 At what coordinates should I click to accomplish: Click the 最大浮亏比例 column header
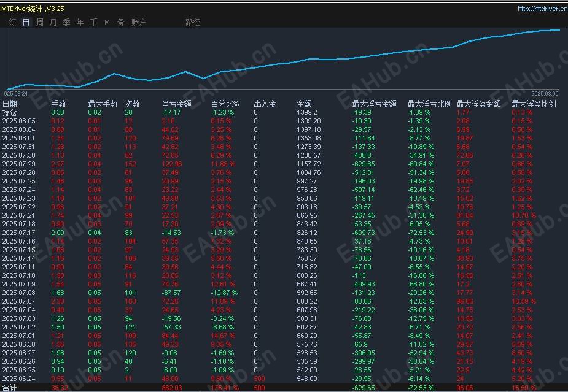click(429, 104)
